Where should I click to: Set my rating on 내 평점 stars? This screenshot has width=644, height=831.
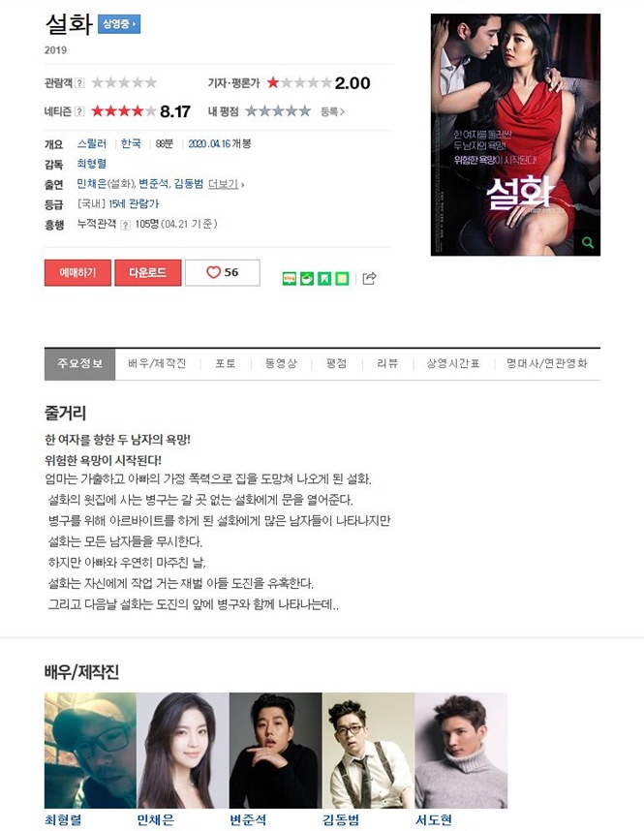point(278,111)
